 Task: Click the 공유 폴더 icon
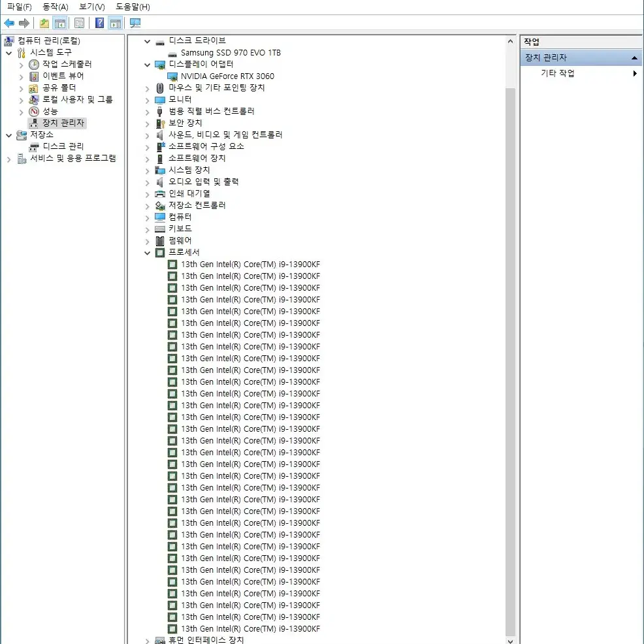point(34,88)
